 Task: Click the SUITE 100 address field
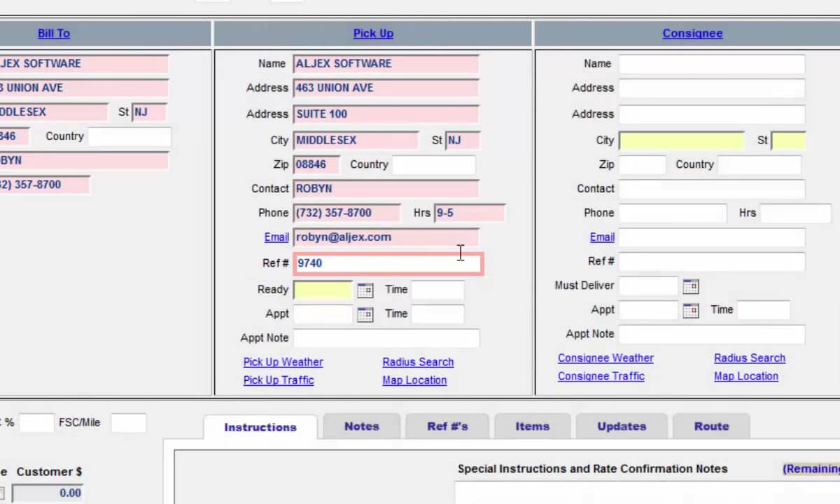coord(386,114)
